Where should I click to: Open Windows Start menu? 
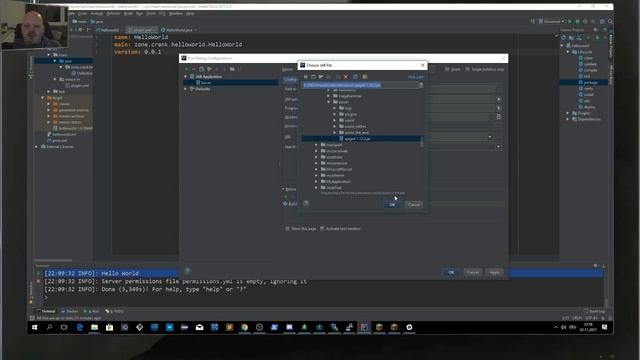click(x=34, y=327)
